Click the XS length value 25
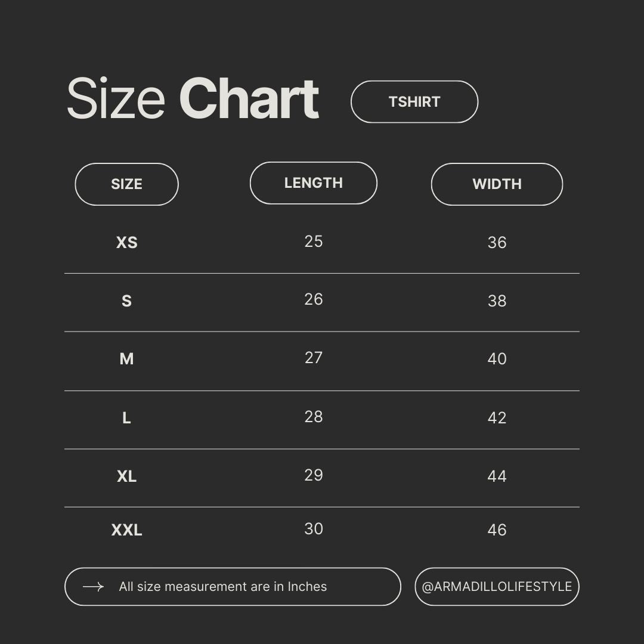The width and height of the screenshot is (644, 644). pyautogui.click(x=314, y=241)
